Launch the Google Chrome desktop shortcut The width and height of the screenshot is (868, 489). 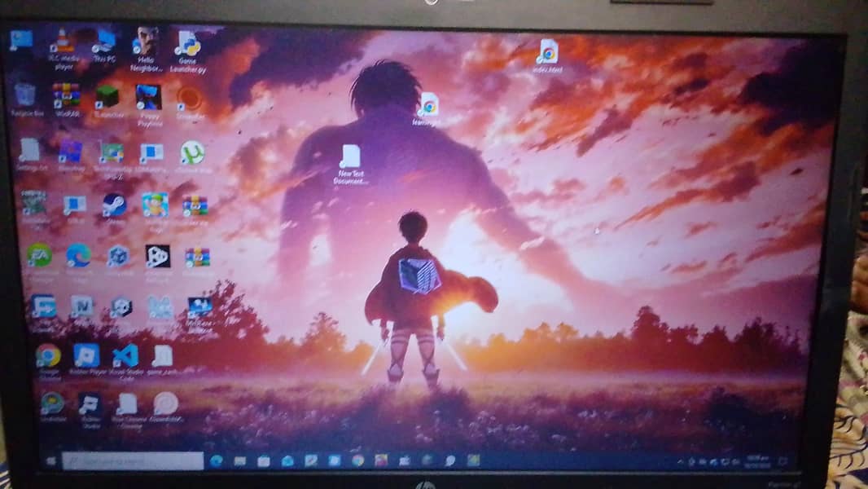[49, 361]
